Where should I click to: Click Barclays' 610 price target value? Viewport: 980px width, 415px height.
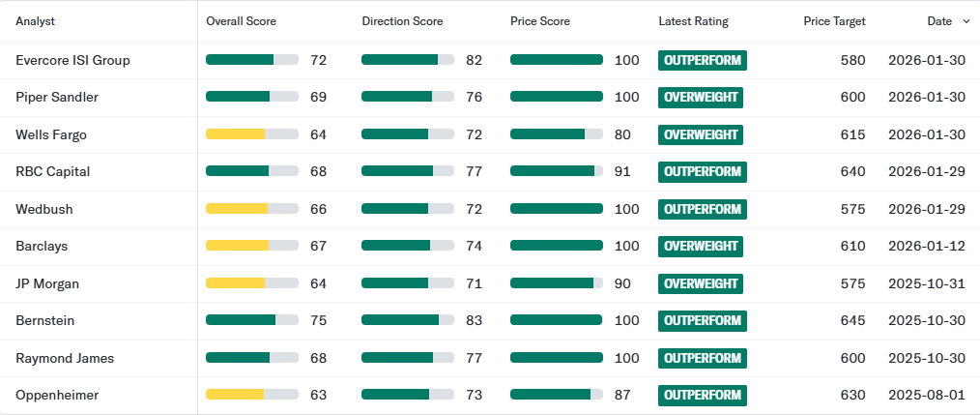(852, 246)
